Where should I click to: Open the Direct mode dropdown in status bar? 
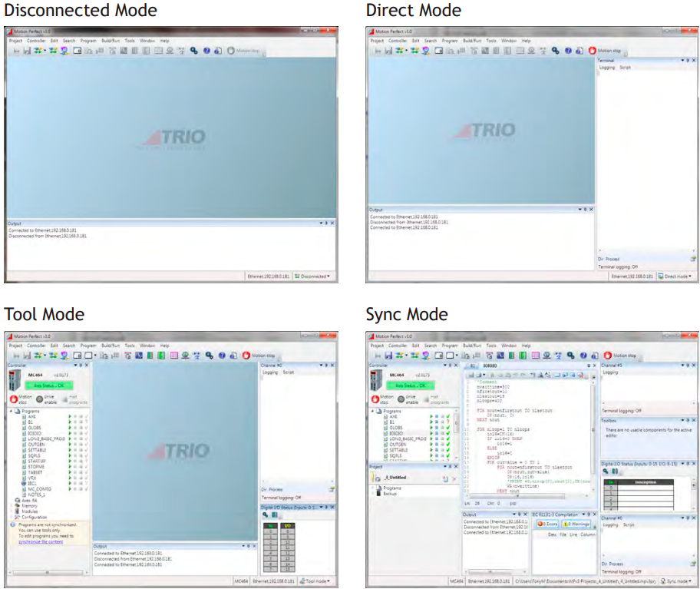tap(675, 276)
